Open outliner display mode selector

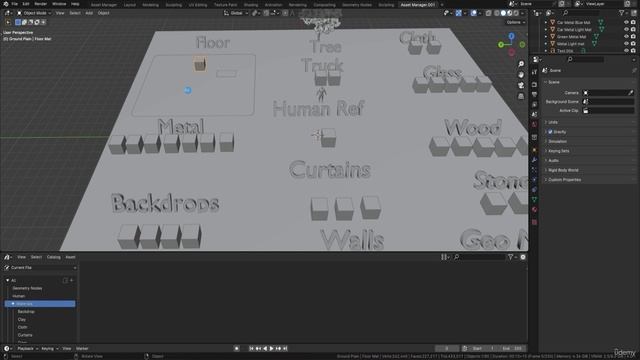pos(550,13)
